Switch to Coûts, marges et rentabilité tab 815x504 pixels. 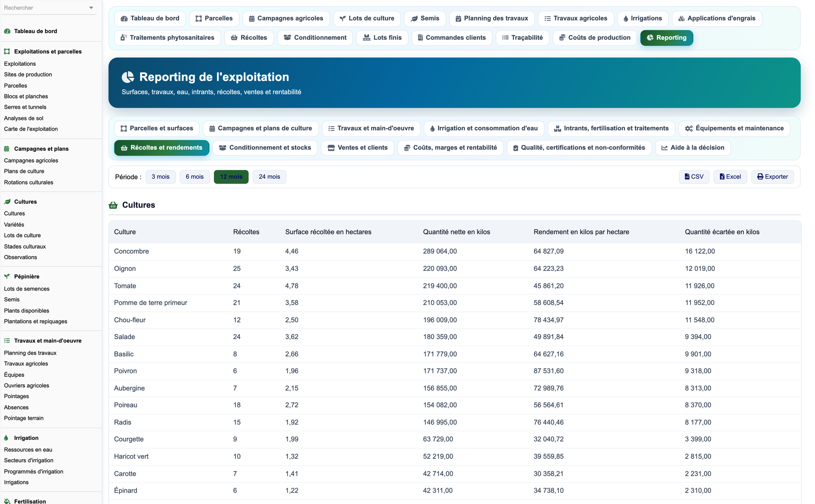point(450,148)
